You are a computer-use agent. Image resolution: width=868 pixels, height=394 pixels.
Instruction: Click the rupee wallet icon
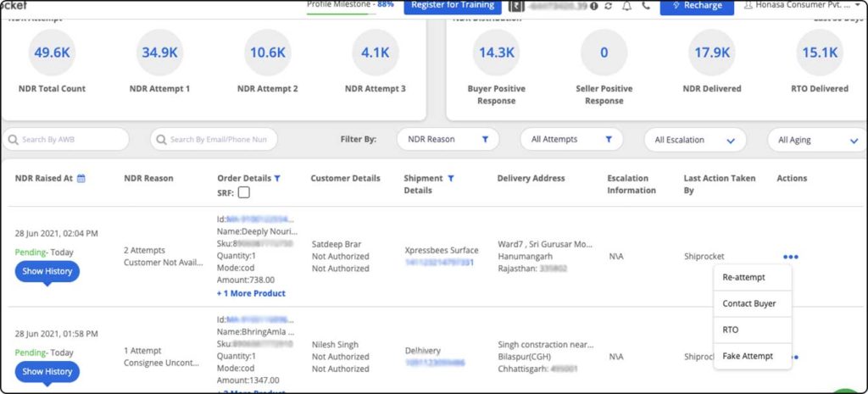(x=516, y=6)
